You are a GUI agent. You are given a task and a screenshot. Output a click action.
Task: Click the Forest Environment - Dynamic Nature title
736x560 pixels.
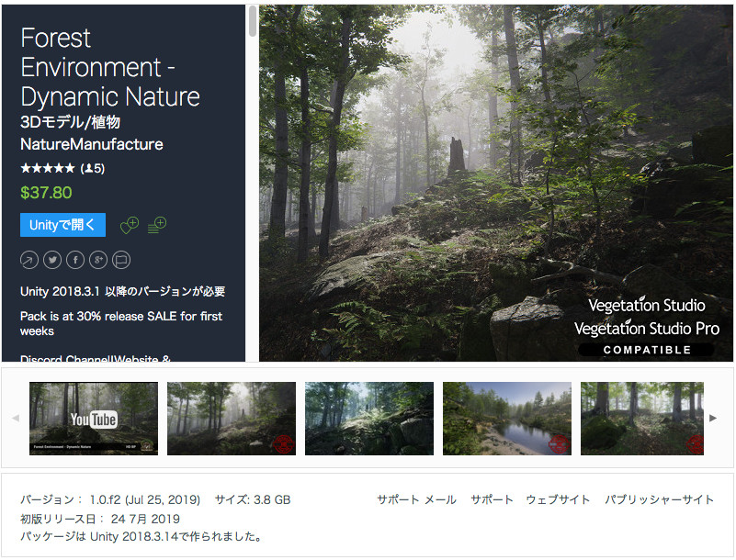coord(110,67)
